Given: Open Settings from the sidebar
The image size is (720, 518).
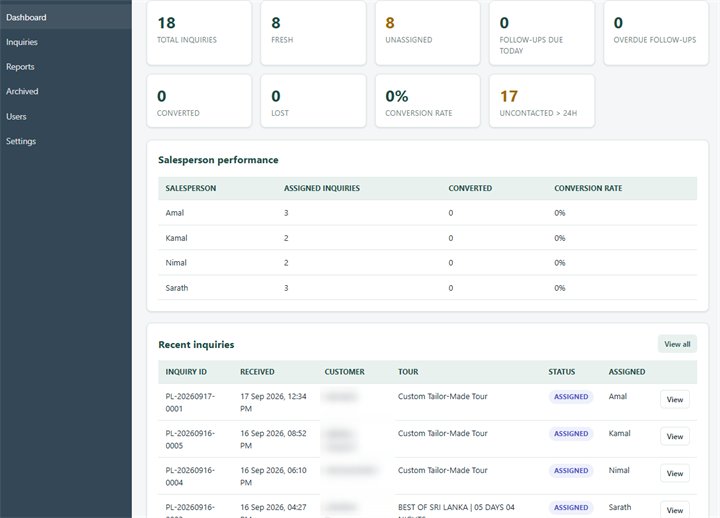Looking at the screenshot, I should [66, 141].
